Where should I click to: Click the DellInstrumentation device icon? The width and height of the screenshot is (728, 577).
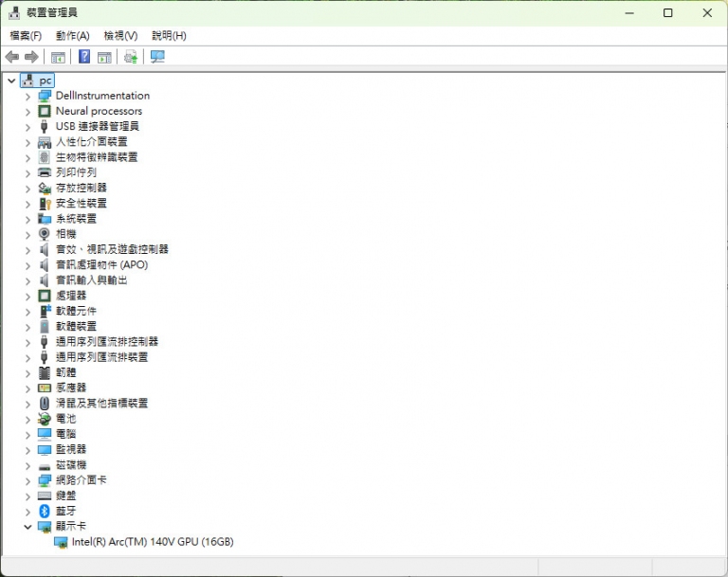(x=45, y=96)
